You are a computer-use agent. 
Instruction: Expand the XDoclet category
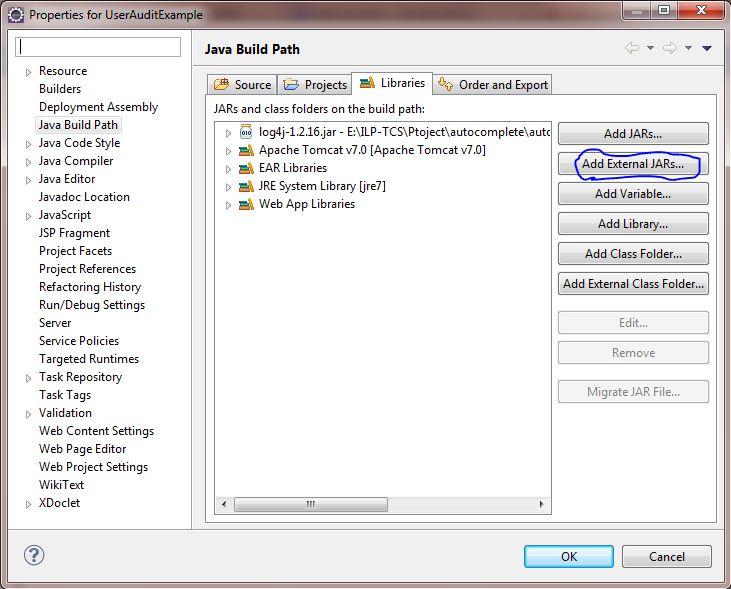[28, 504]
